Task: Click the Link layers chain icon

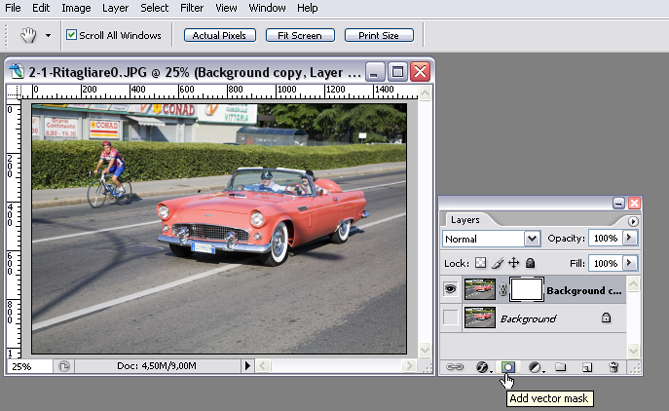Action: coord(456,368)
